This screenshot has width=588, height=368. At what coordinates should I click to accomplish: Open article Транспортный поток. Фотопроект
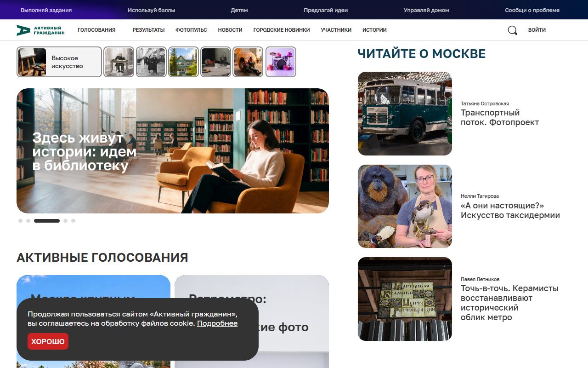500,117
